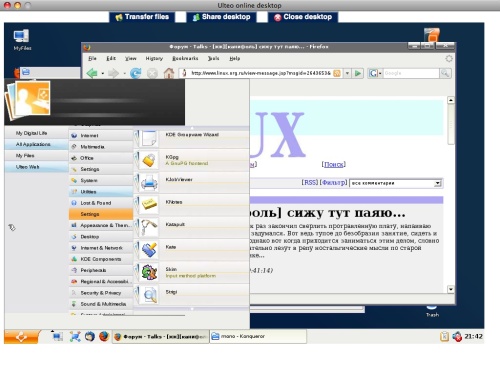Select Sound & Multimedia settings item

click(101, 304)
